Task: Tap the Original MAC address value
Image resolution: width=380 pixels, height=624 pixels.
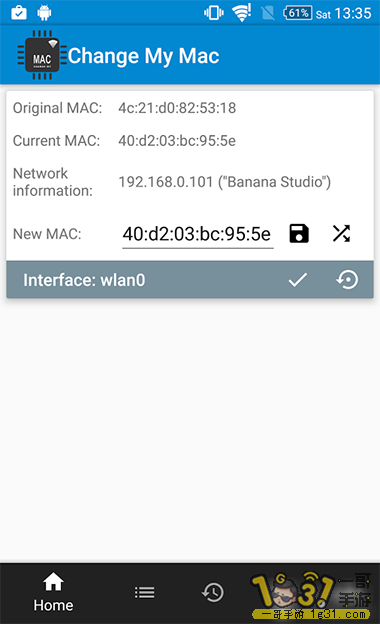Action: click(177, 108)
